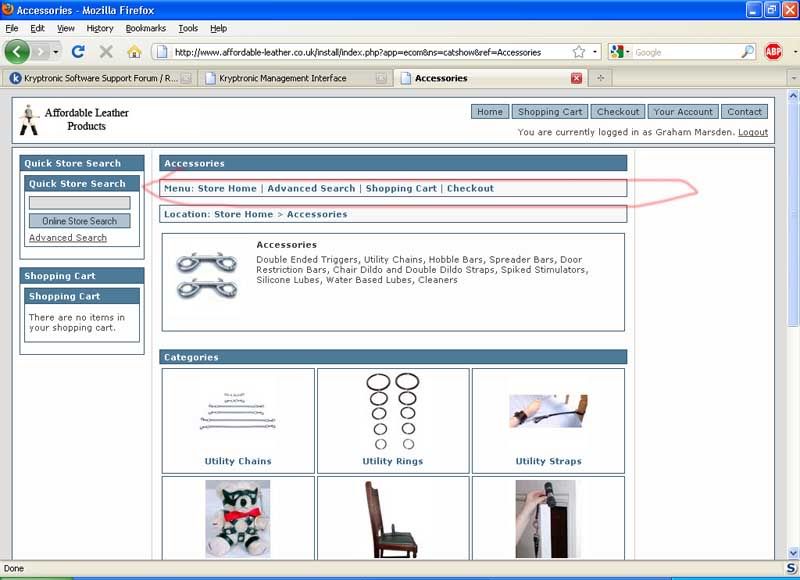Image resolution: width=800 pixels, height=580 pixels.
Task: Click the page scrollbar down arrow
Action: tap(793, 553)
